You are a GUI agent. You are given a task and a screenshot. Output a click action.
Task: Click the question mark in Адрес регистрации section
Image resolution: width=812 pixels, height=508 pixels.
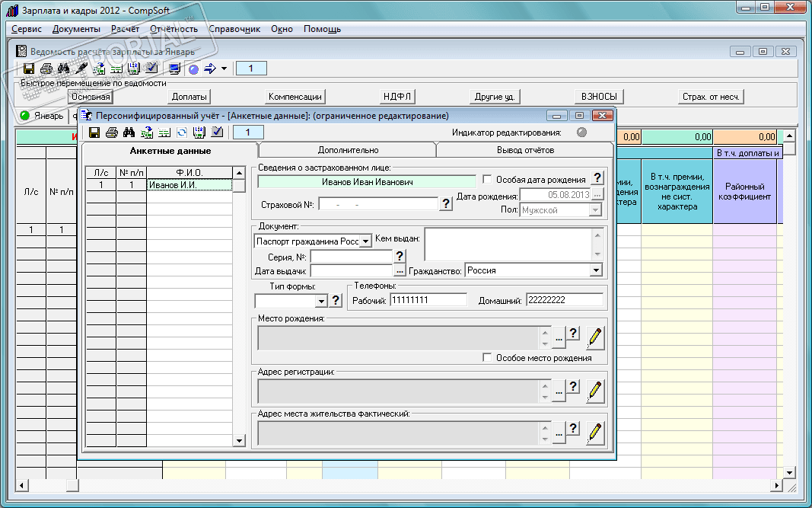pyautogui.click(x=573, y=386)
